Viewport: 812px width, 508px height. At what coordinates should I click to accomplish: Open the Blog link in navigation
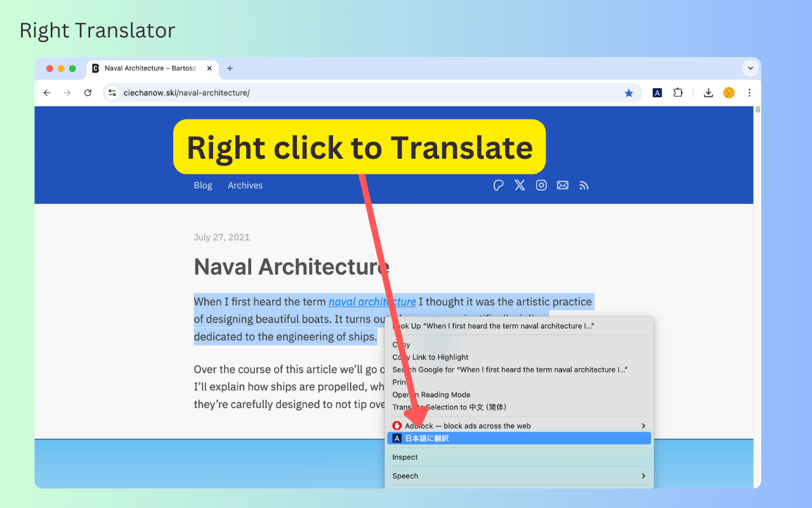click(202, 185)
